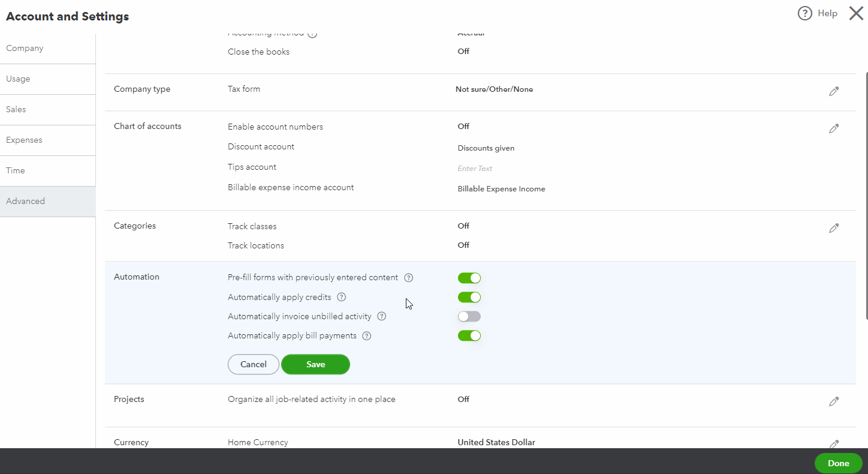
Task: Click info icon beside Pre-fill forms option
Action: (409, 278)
